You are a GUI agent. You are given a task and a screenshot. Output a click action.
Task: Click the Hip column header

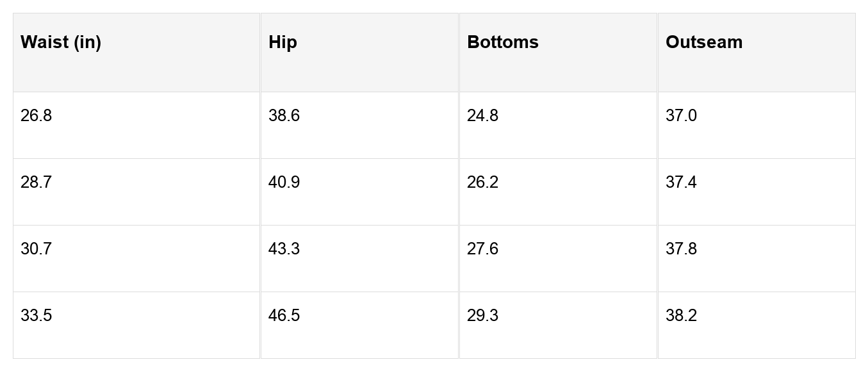(x=359, y=53)
